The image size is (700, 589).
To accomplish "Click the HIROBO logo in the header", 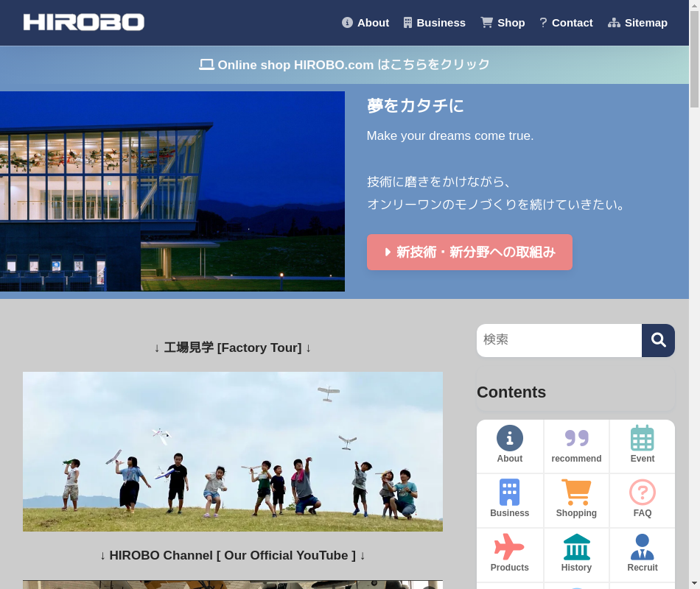I will pos(84,23).
